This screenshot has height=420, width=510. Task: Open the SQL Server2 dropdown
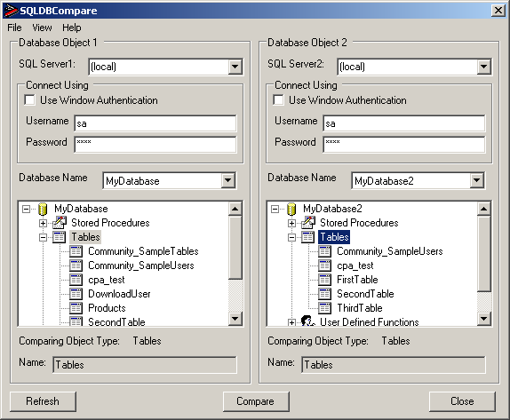483,67
